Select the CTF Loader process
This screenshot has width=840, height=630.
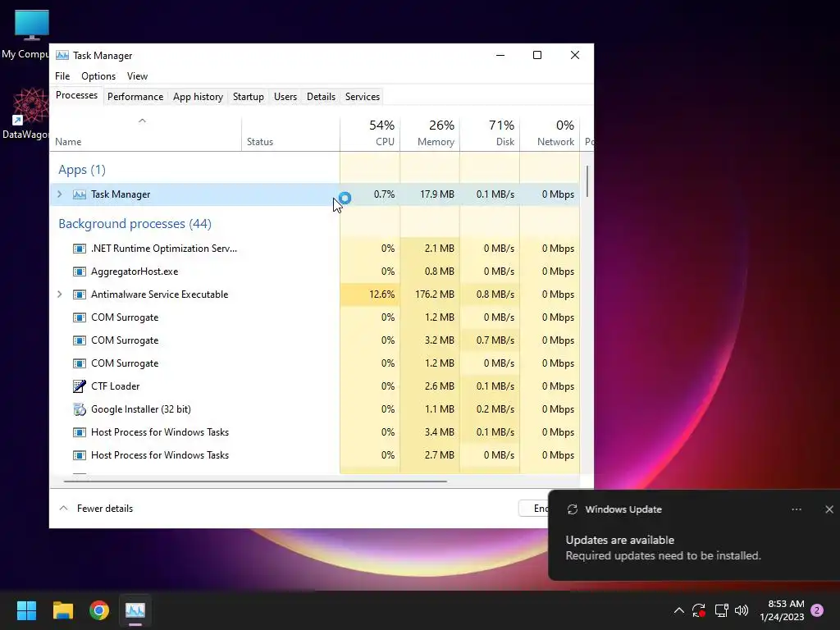tap(314, 386)
